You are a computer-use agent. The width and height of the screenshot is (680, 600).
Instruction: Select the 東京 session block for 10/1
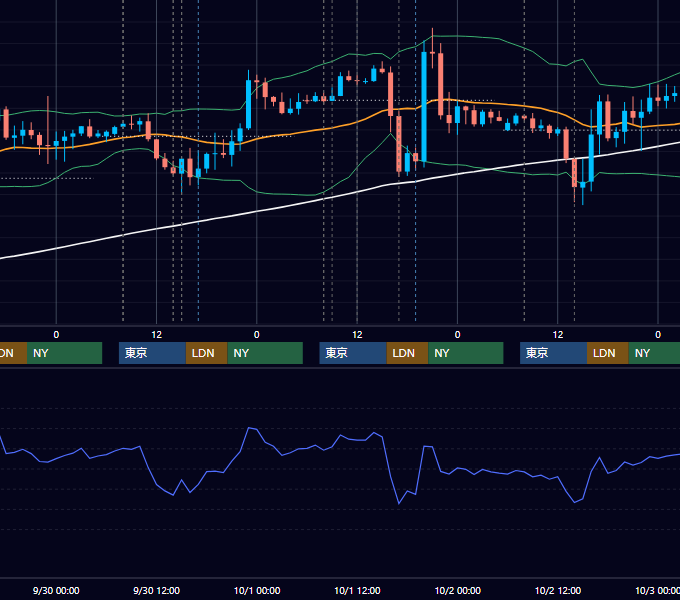(x=353, y=353)
